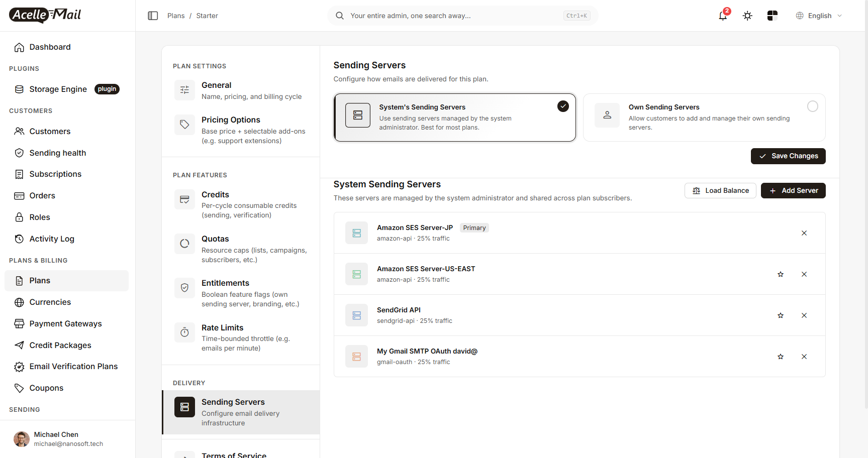Select System's Sending Servers option

point(455,118)
